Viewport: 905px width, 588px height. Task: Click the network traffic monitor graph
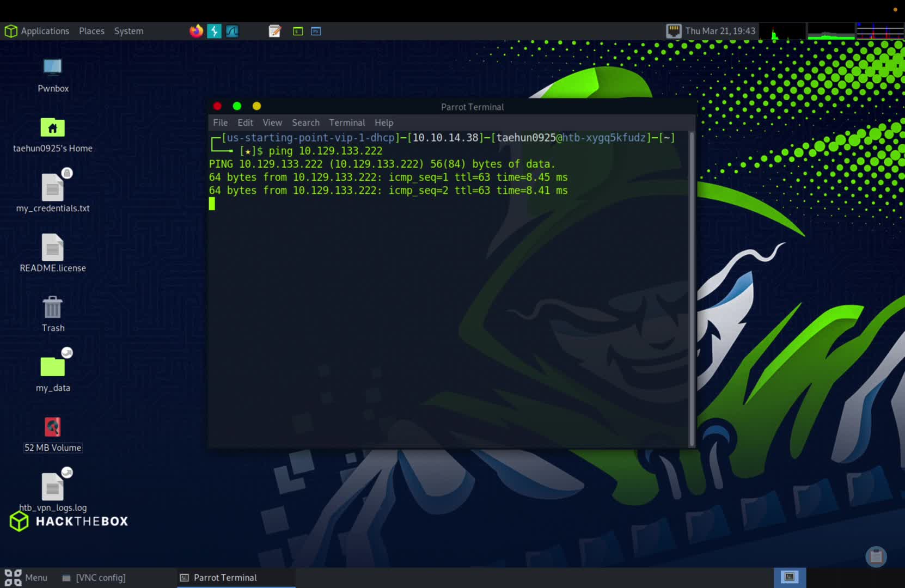[880, 31]
